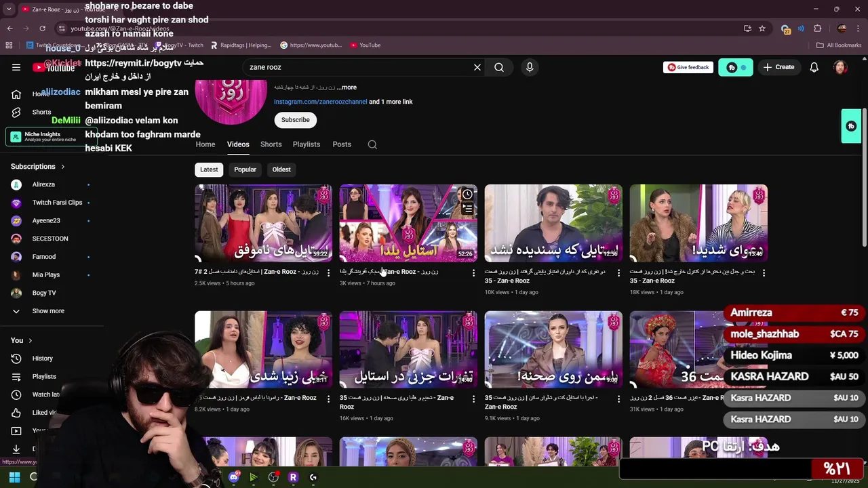Open the 13:40 video thumbnail

point(698,223)
